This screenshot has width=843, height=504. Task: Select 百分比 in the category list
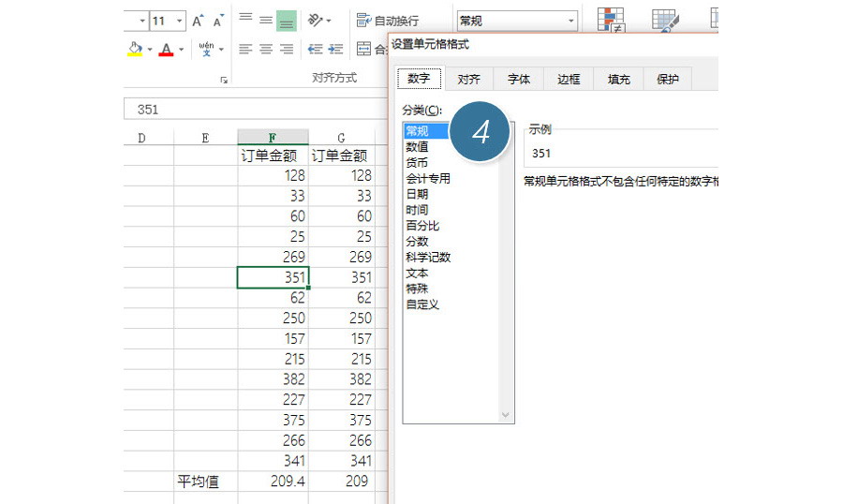click(x=422, y=226)
